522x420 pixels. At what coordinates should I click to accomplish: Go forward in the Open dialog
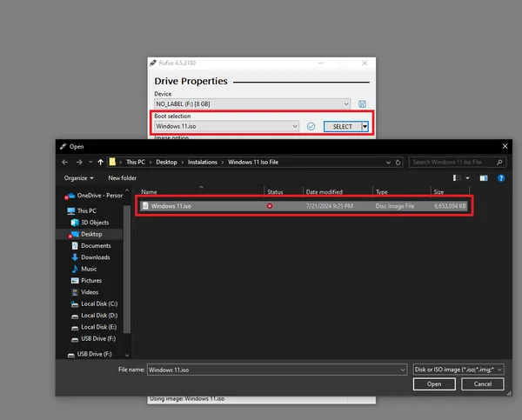pos(79,162)
